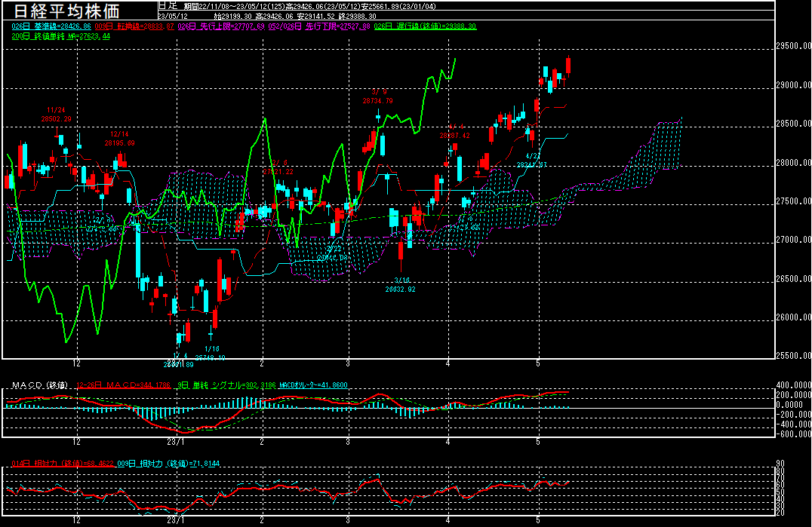Image resolution: width=812 pixels, height=527 pixels.
Task: Click the 3/16 26632.92 low annotation
Action: point(400,285)
